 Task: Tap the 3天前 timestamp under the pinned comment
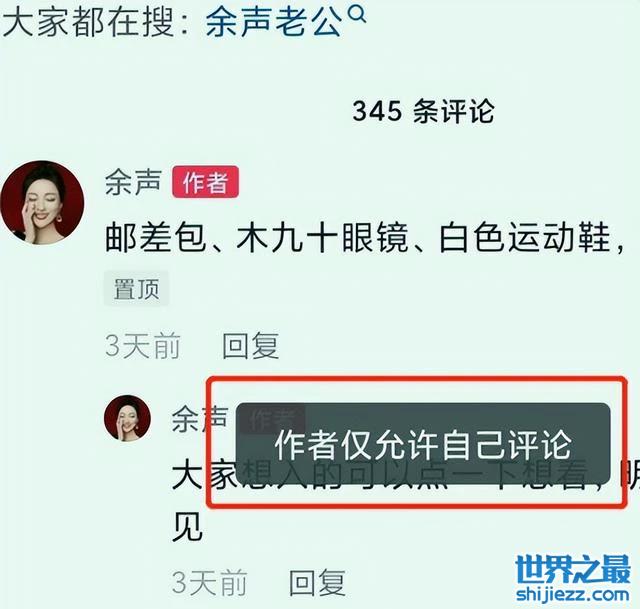142,345
